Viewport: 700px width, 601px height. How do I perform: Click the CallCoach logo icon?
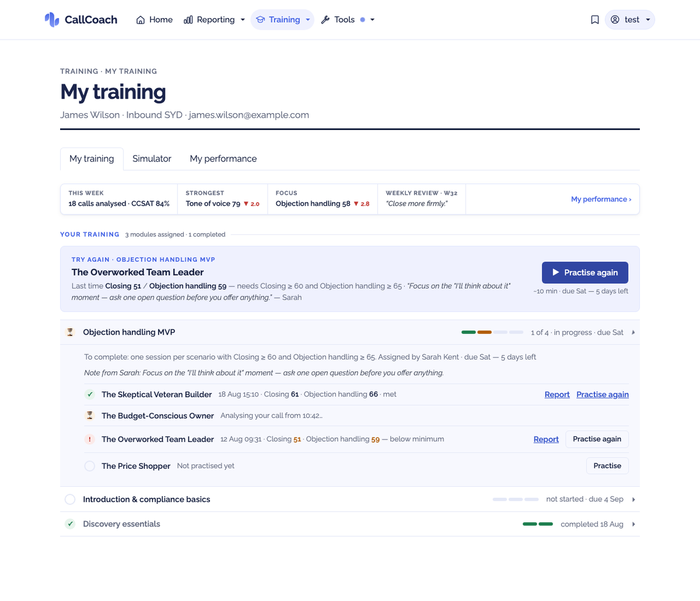point(52,20)
